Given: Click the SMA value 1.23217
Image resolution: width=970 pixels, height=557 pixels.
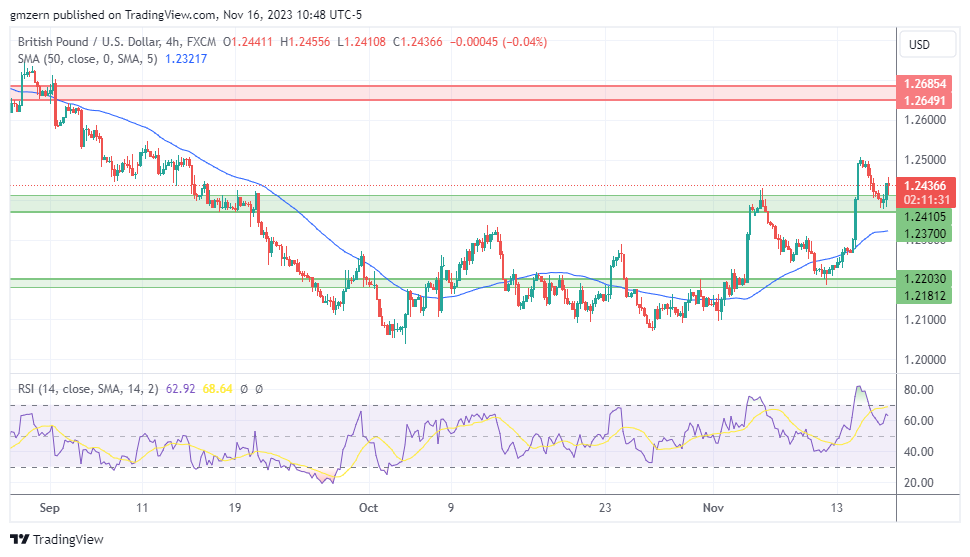Looking at the screenshot, I should coord(186,59).
